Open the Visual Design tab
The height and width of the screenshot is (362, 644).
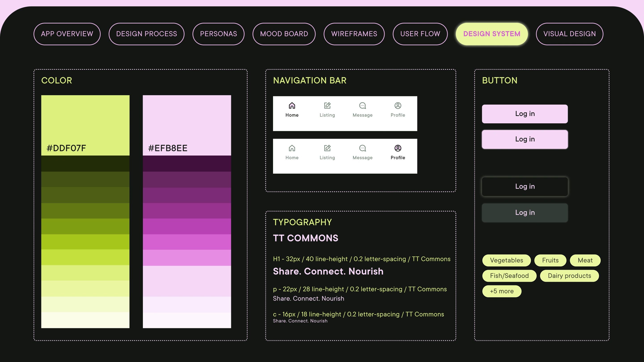tap(570, 34)
